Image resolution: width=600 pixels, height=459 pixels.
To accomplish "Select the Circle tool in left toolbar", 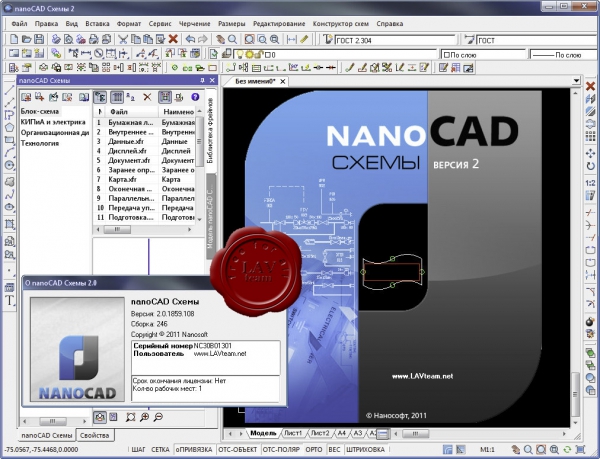I will coord(9,165).
